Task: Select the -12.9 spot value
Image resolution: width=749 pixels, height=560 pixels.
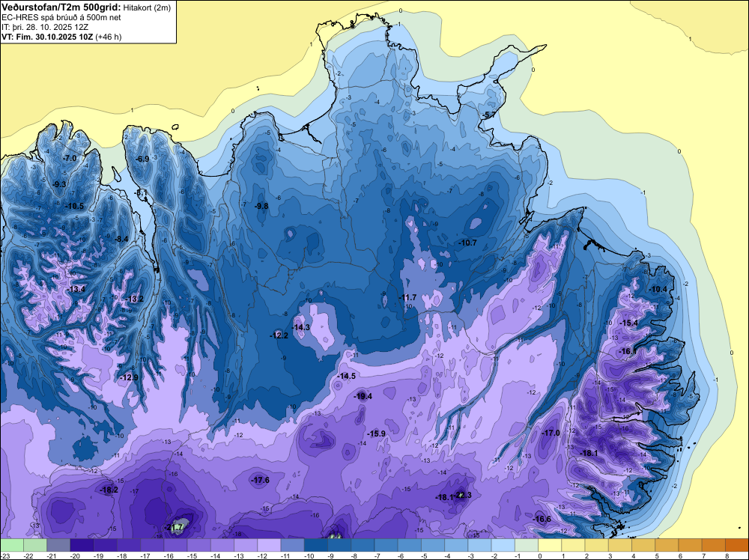Action: coord(129,377)
